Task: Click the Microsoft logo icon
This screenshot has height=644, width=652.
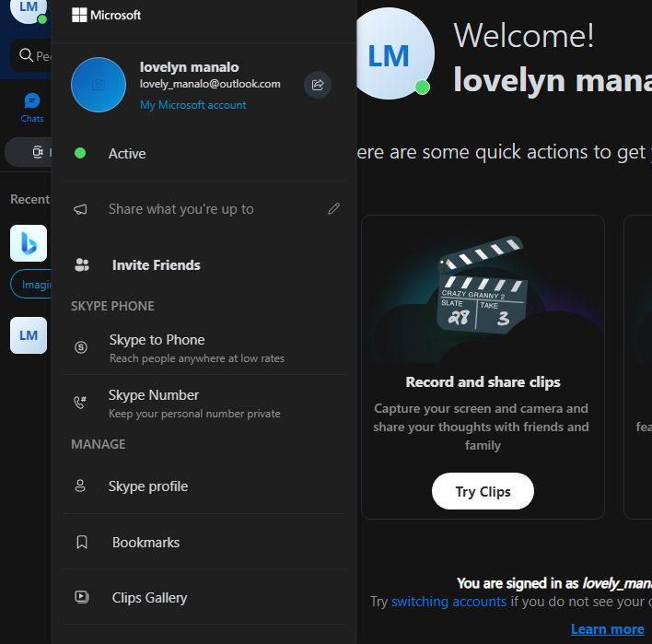Action: point(79,15)
